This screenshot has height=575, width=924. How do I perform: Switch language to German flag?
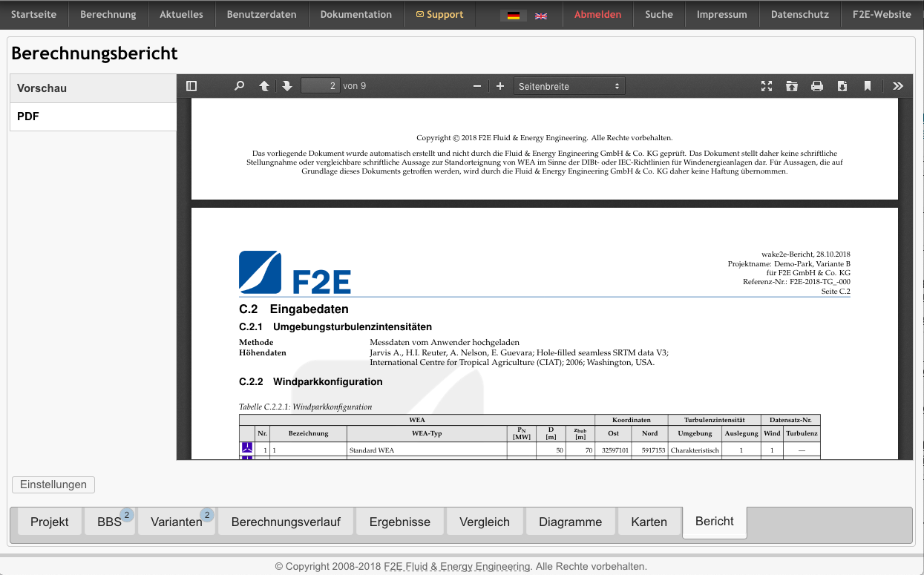[513, 16]
